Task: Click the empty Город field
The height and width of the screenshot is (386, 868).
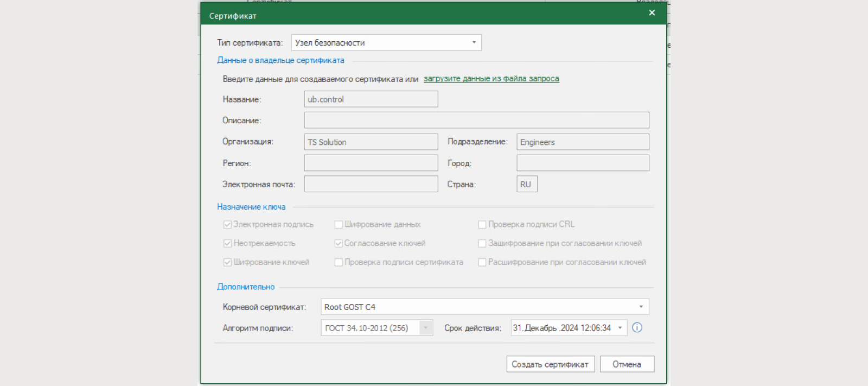Action: (583, 163)
